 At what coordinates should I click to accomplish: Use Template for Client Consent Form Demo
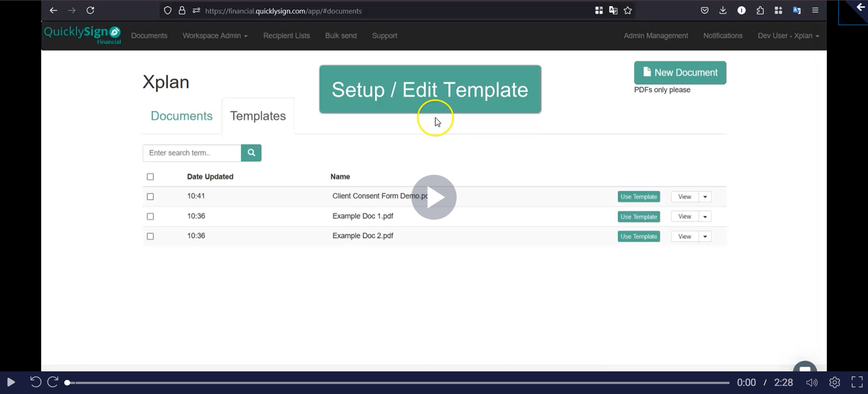[639, 197]
